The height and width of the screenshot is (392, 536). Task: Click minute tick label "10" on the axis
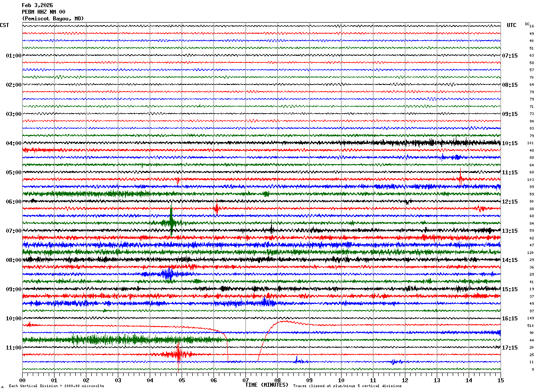point(341,380)
